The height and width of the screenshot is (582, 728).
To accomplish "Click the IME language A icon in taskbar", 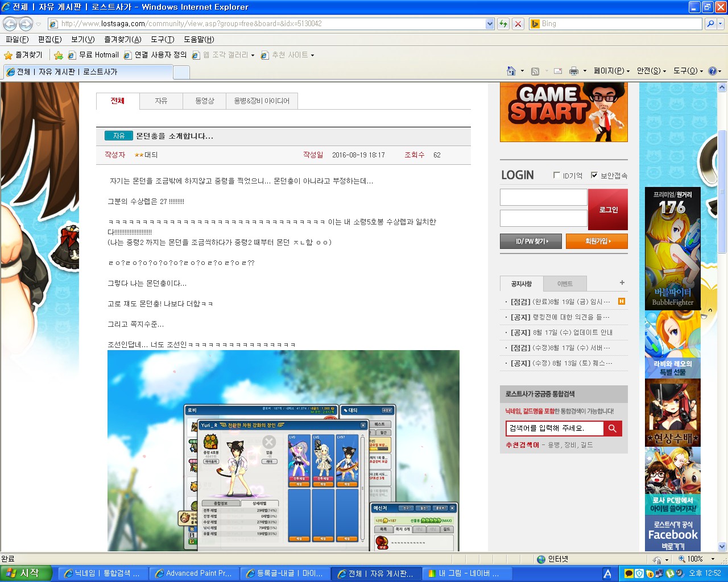I will pyautogui.click(x=607, y=574).
